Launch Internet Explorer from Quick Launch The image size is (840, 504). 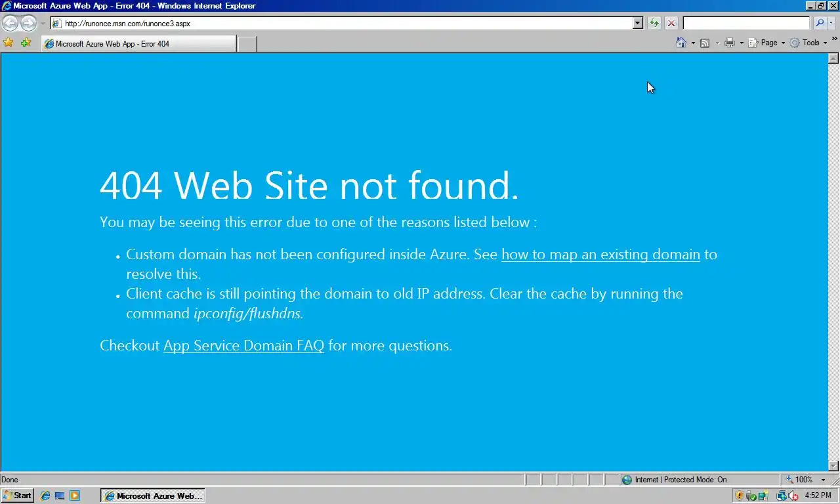45,495
